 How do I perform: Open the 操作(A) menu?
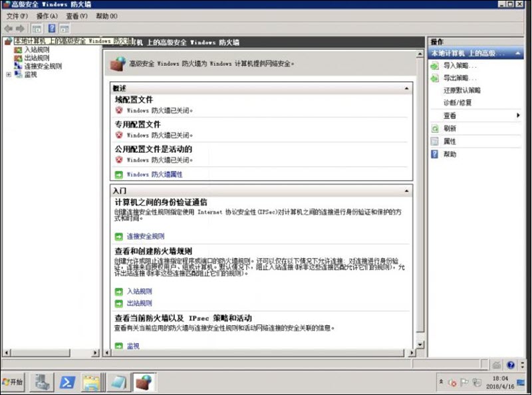tap(47, 16)
